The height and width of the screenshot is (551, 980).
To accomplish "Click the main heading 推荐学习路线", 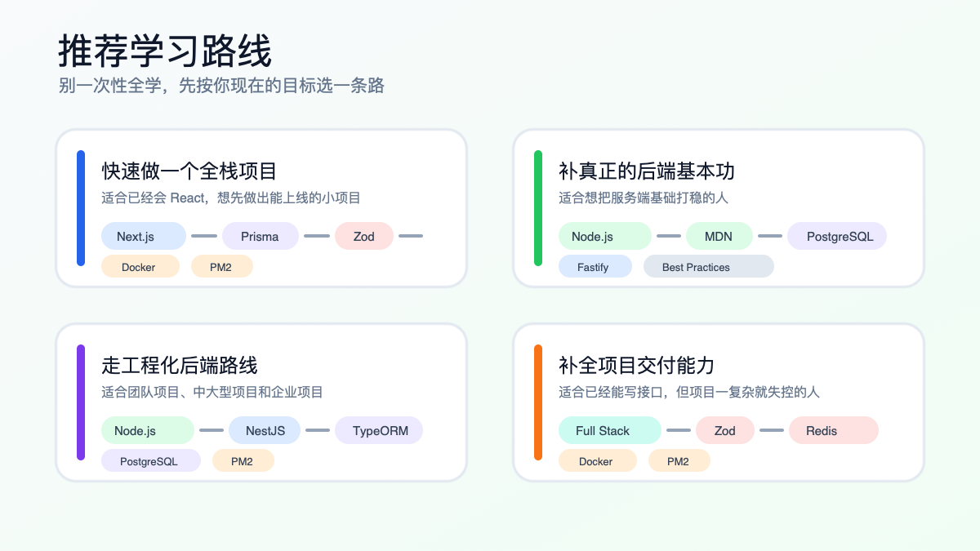I will [x=165, y=51].
